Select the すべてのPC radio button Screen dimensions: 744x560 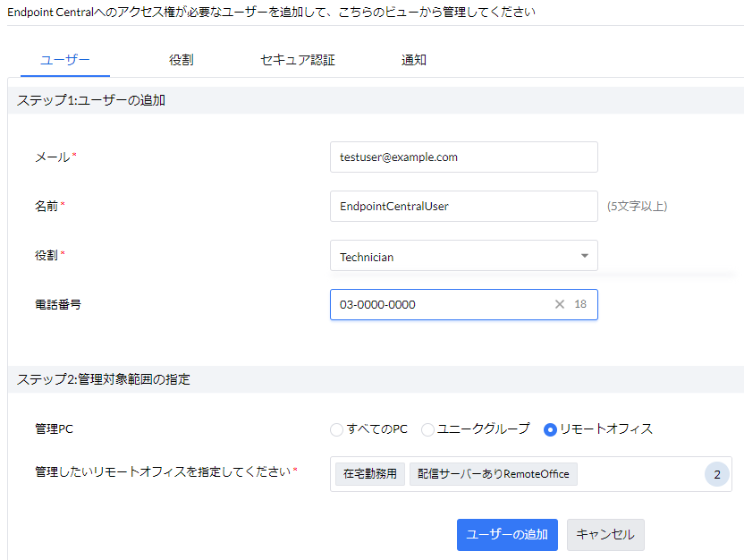point(337,429)
